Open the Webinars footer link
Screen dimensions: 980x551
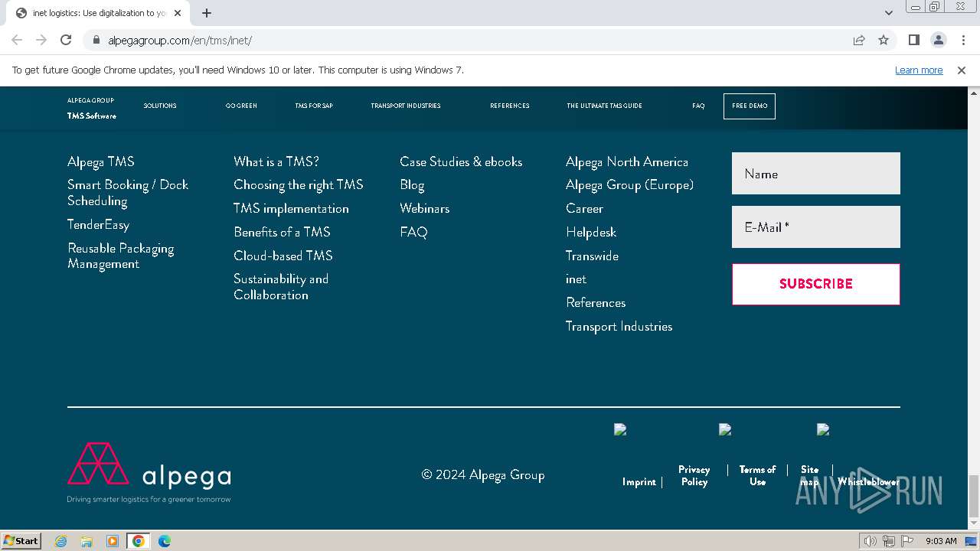(x=425, y=208)
